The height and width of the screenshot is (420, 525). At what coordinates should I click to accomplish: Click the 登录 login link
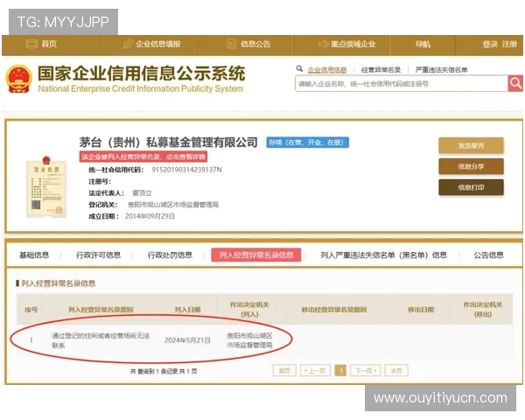point(490,44)
